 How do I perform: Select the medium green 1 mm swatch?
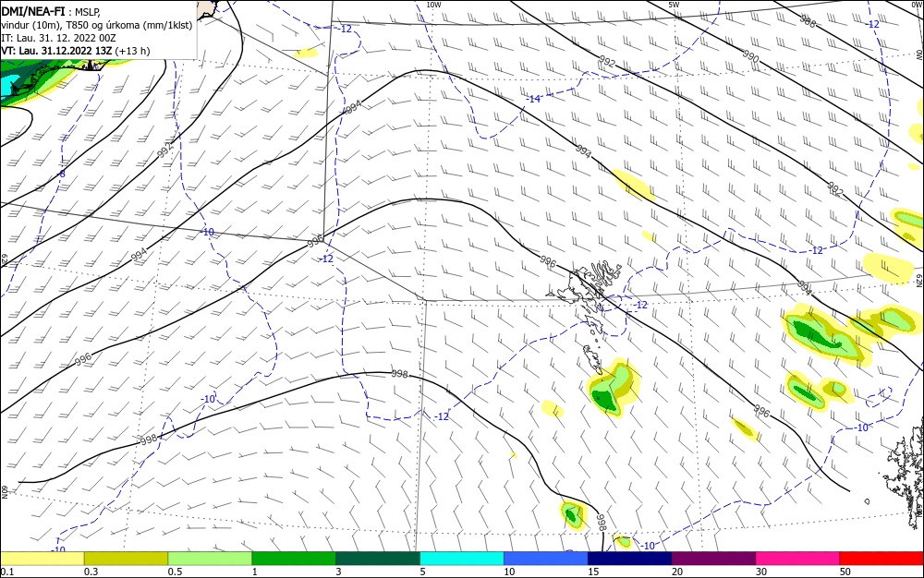[294, 559]
